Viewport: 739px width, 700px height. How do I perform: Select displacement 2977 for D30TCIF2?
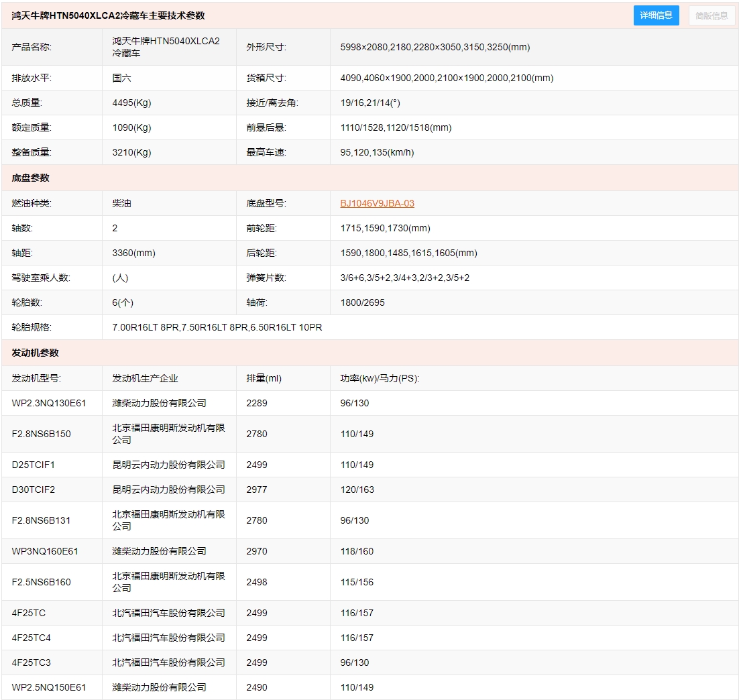257,489
